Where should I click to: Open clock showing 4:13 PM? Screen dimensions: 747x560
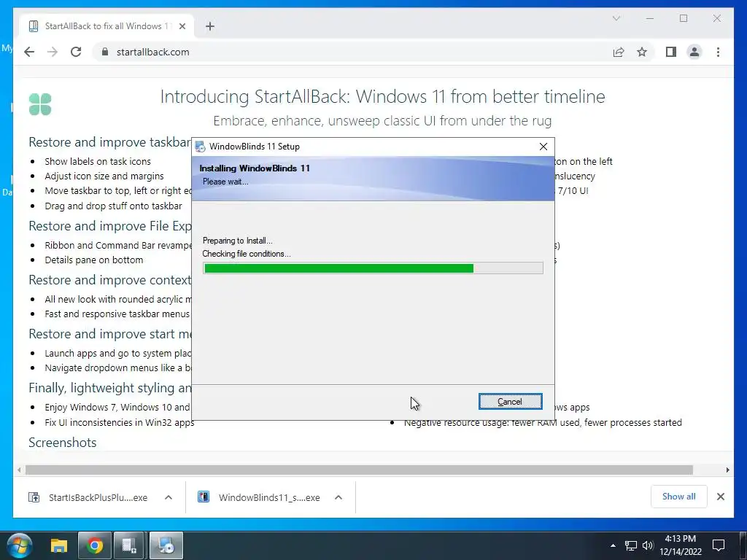coord(681,545)
